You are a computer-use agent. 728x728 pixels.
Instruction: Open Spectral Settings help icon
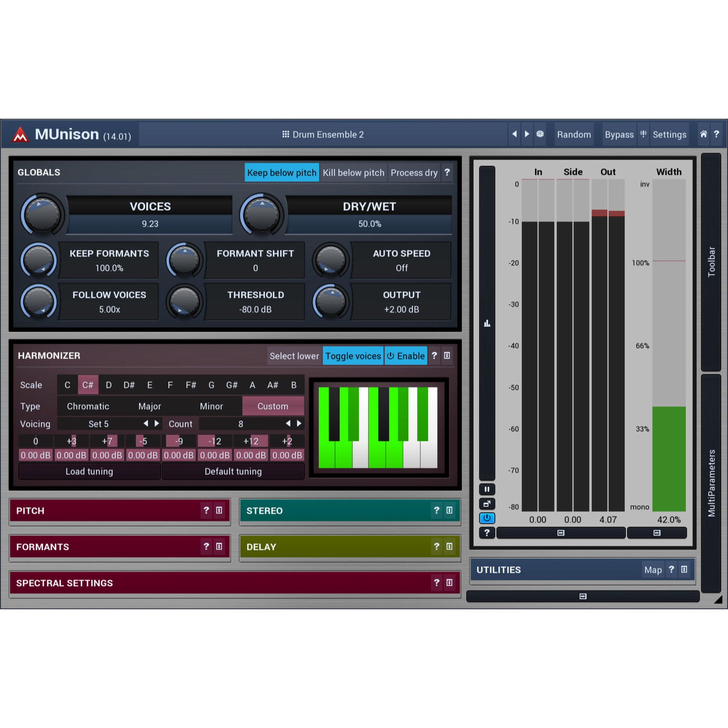(x=436, y=582)
